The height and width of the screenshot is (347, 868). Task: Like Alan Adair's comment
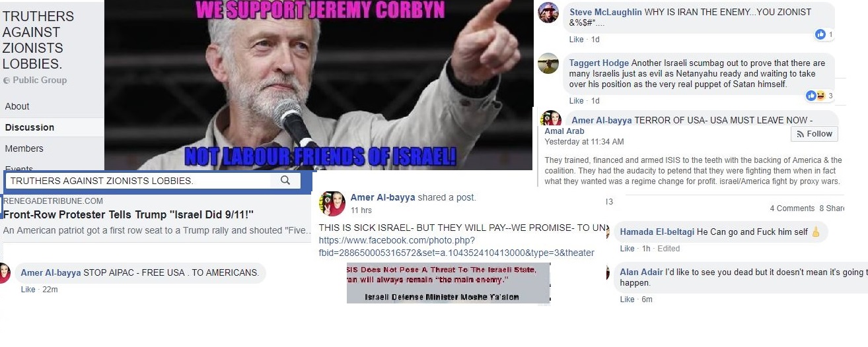coord(627,300)
